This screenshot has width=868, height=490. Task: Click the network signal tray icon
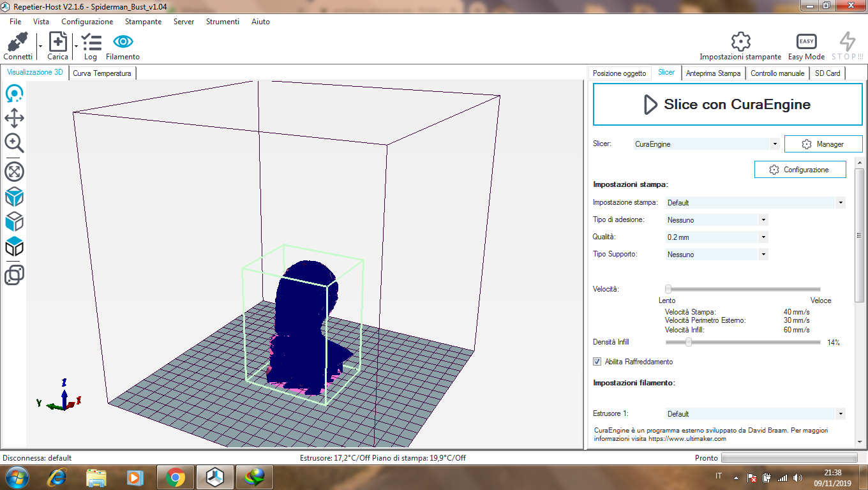click(x=782, y=477)
